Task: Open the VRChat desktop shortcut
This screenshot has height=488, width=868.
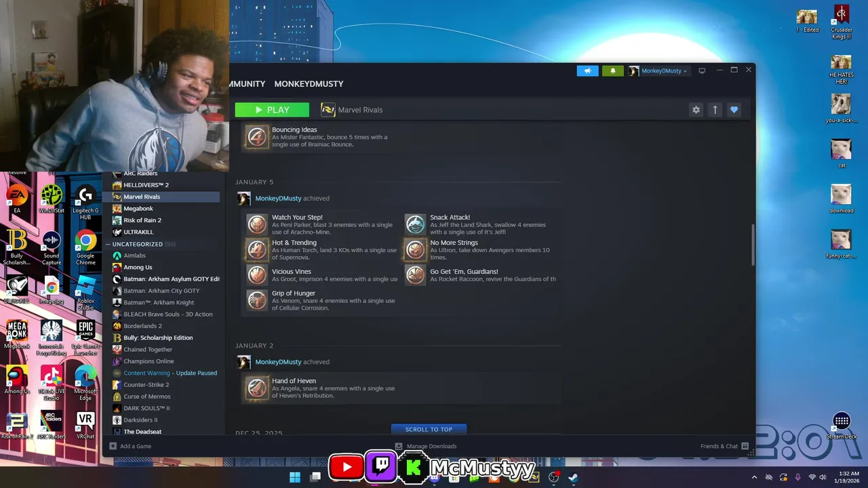Action: 85,426
